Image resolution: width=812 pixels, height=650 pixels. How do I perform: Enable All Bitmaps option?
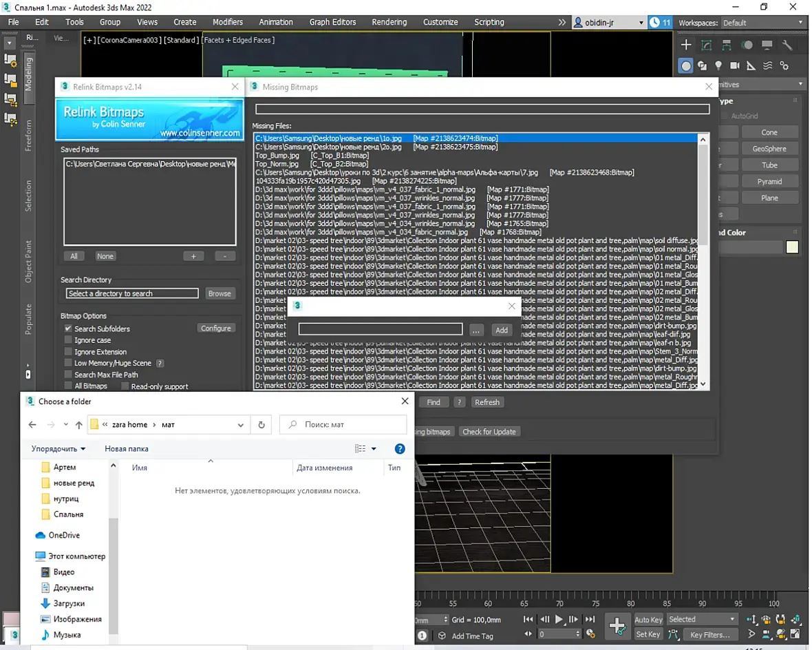click(68, 386)
